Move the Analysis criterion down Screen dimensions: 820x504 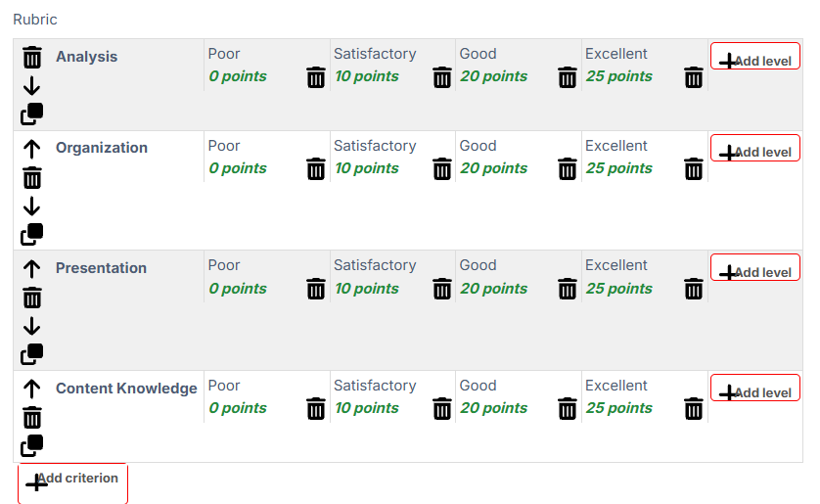32,86
